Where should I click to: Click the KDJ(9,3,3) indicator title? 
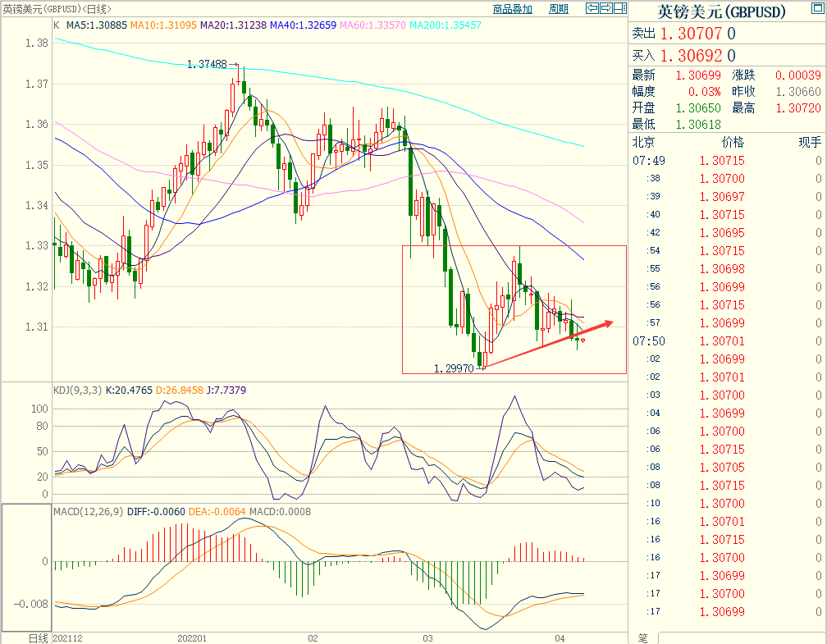(x=77, y=393)
